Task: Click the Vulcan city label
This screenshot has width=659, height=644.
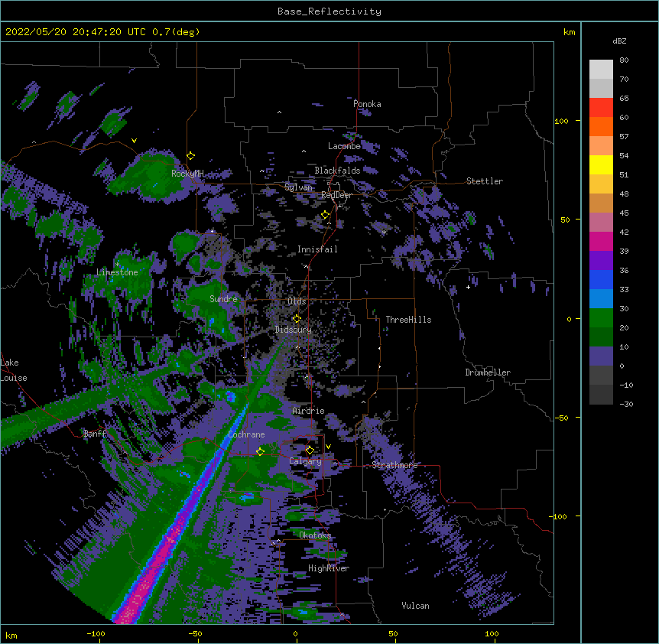Action: [x=415, y=606]
